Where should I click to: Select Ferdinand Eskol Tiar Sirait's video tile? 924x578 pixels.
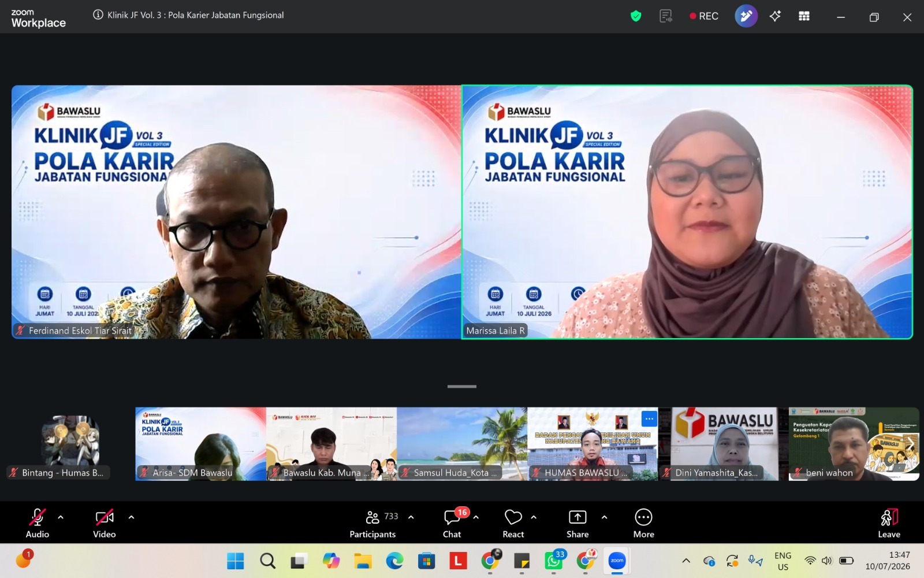click(x=236, y=212)
